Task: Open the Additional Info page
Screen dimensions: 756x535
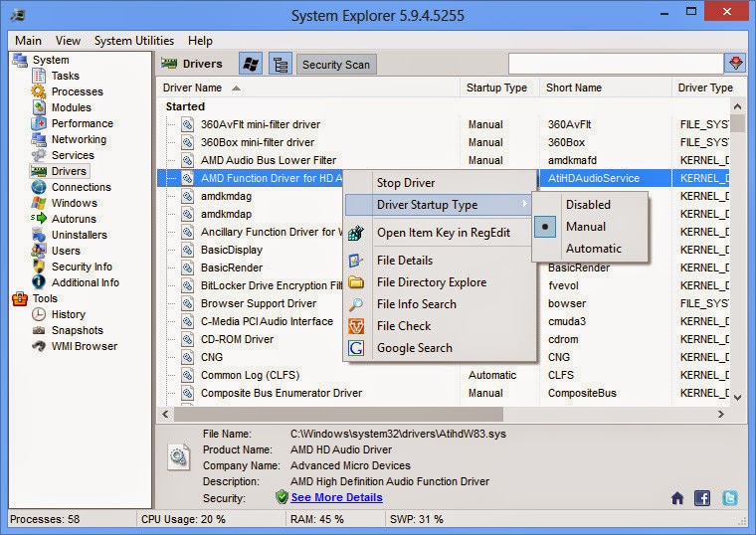Action: pos(86,282)
